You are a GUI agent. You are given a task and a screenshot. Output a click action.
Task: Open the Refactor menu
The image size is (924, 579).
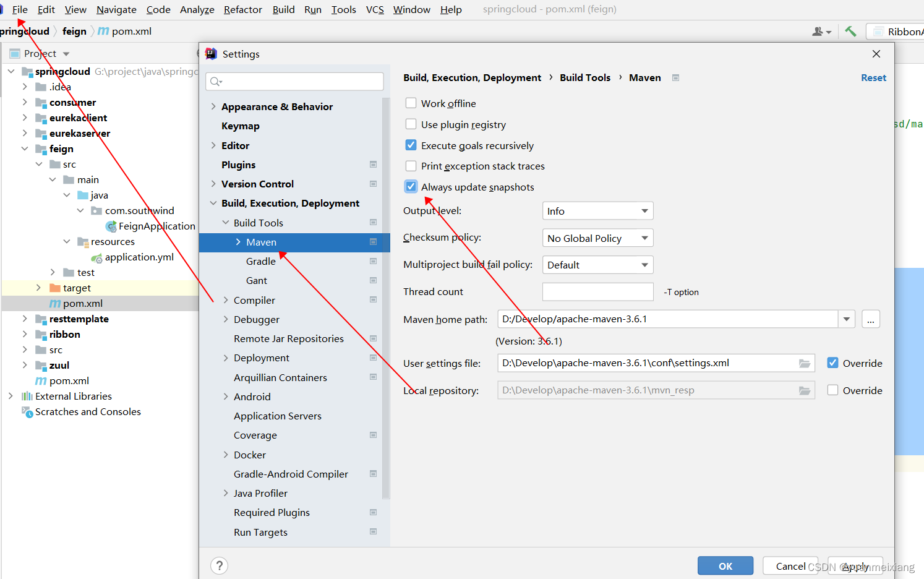point(243,9)
